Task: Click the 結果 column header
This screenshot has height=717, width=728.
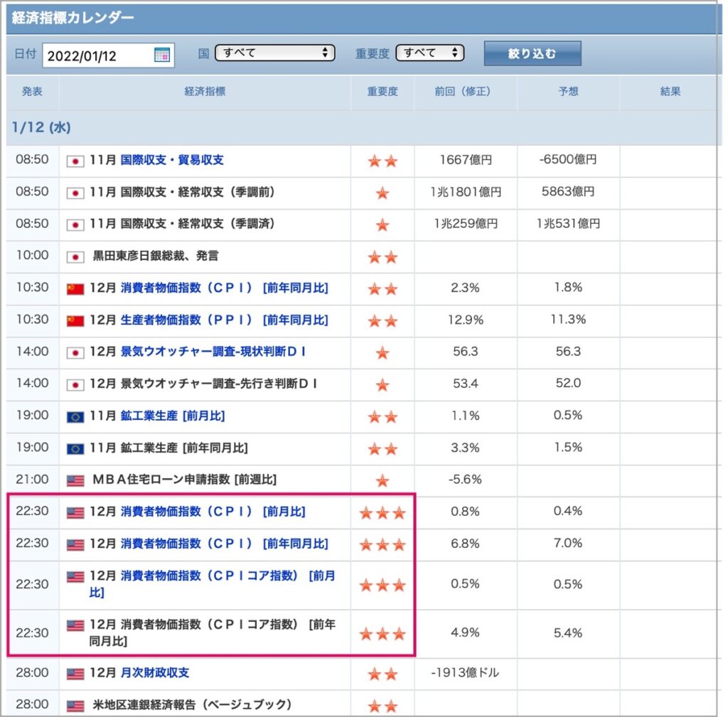Action: [670, 91]
